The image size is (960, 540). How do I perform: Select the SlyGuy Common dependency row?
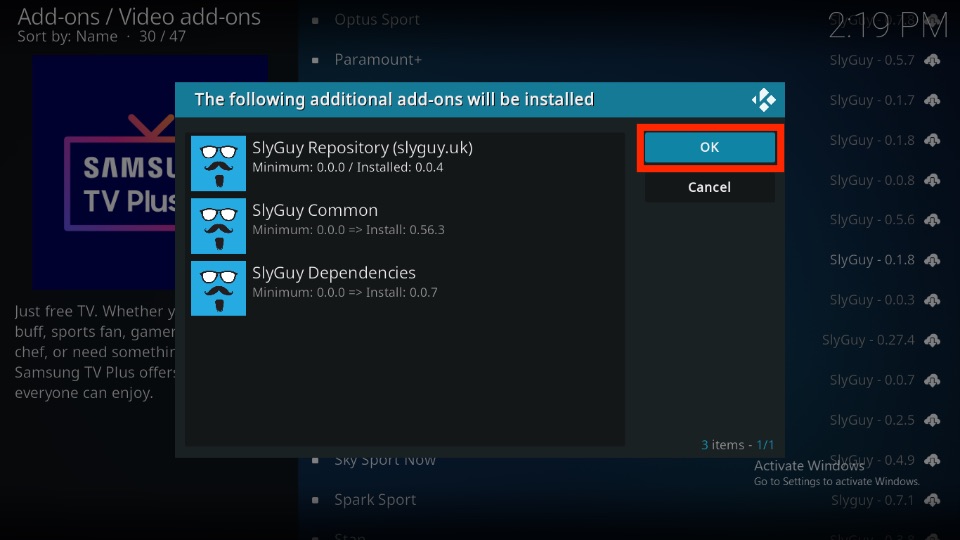tap(405, 226)
